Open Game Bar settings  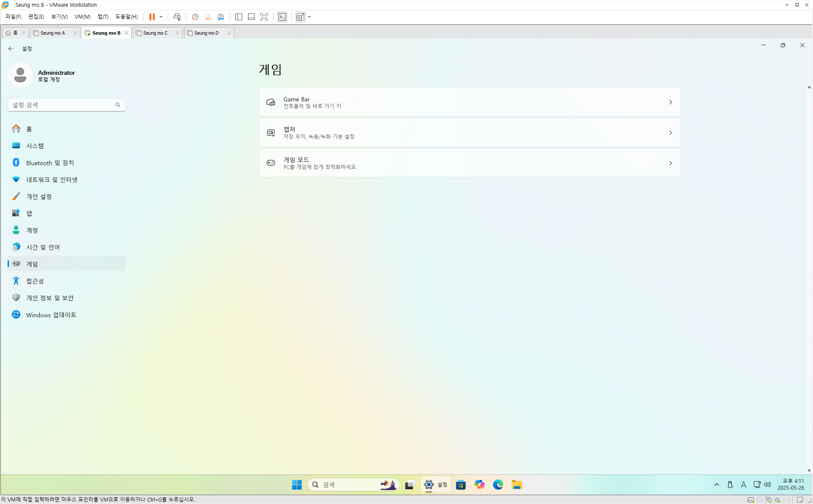[469, 102]
